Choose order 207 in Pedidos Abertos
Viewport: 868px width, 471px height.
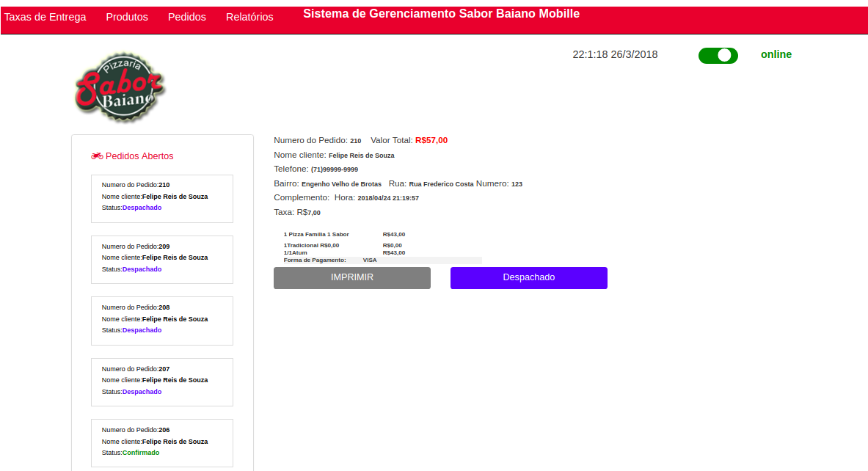point(162,381)
